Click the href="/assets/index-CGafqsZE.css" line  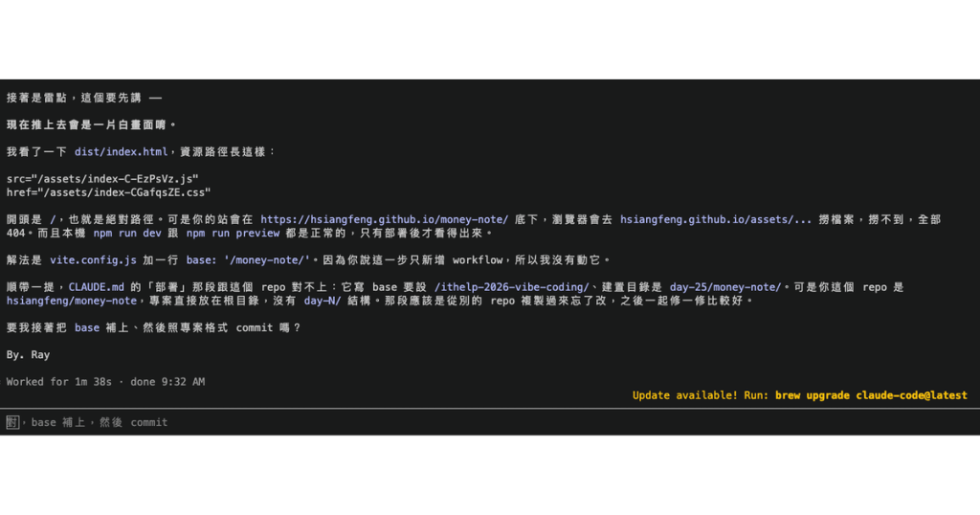109,192
